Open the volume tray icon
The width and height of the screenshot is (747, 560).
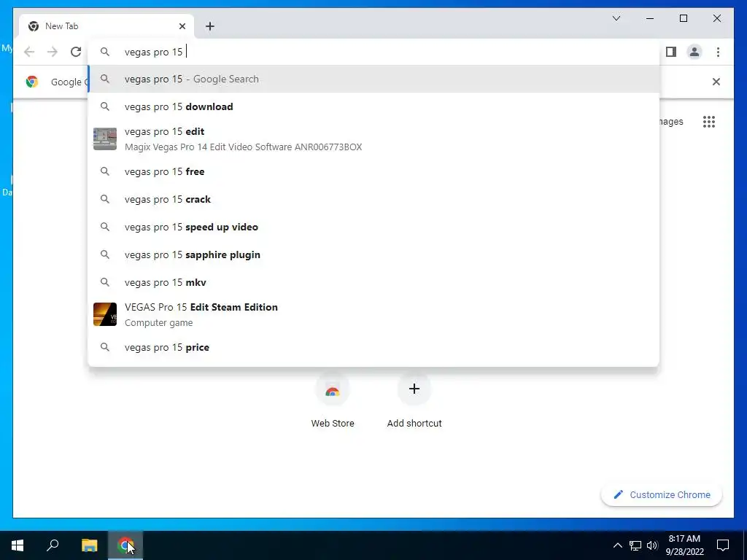click(x=652, y=545)
